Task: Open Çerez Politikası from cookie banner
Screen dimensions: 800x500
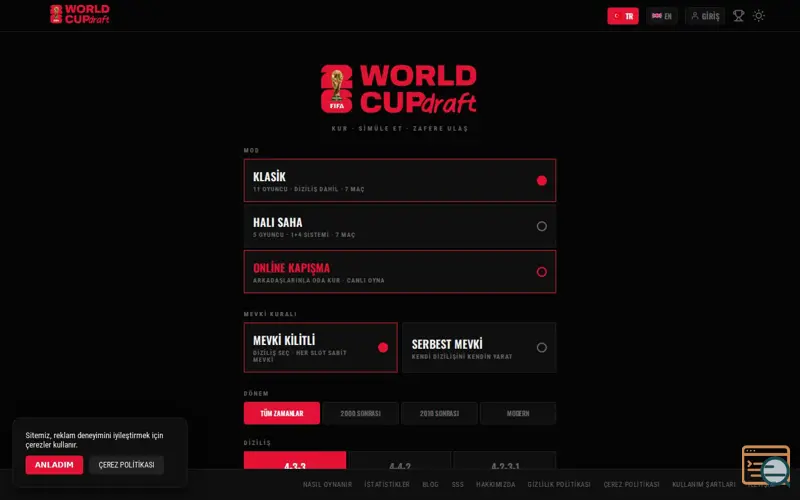Action: [x=127, y=465]
